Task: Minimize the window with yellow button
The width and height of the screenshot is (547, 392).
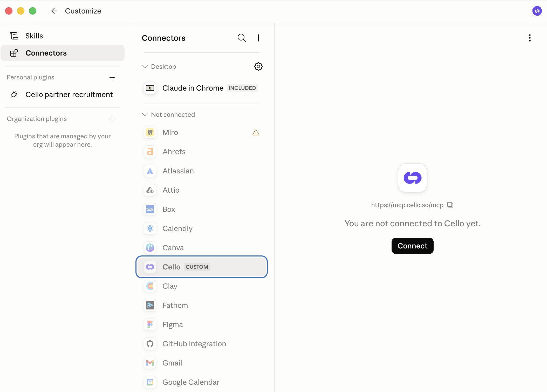Action: (x=21, y=11)
